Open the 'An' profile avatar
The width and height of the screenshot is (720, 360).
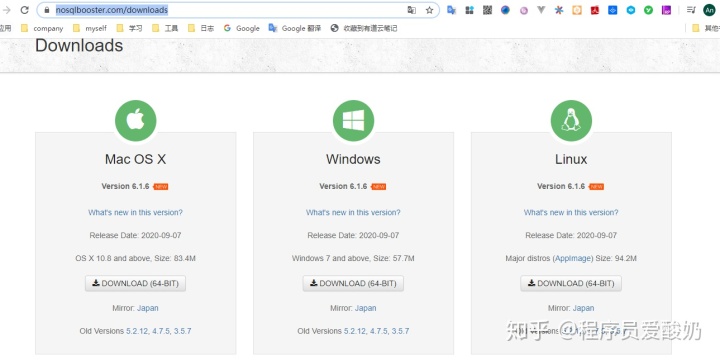point(709,10)
